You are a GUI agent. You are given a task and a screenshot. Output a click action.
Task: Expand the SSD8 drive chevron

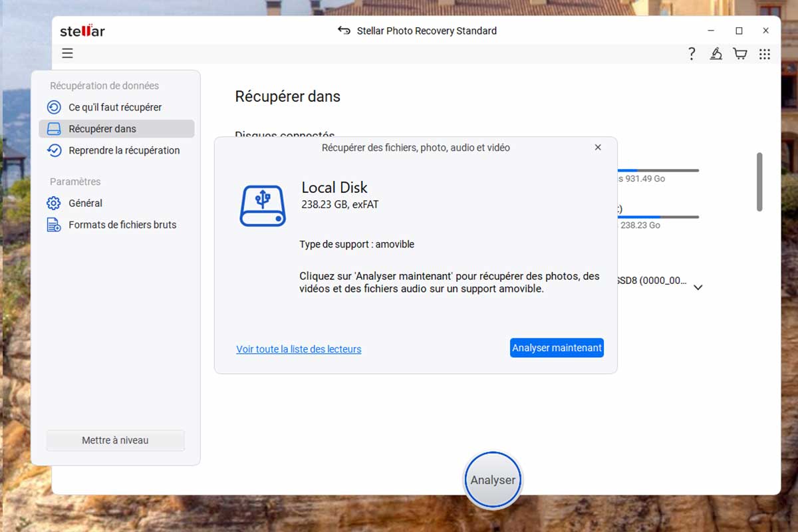click(698, 287)
